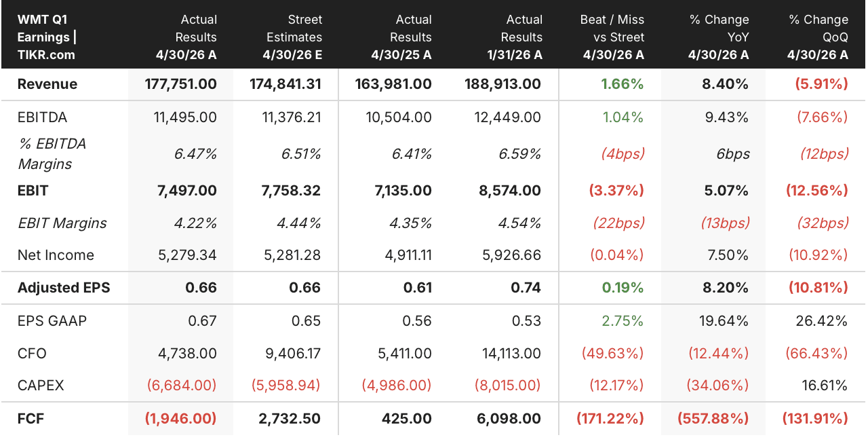Click EBITDA actual value 11,495.00
The image size is (868, 448).
click(x=186, y=117)
